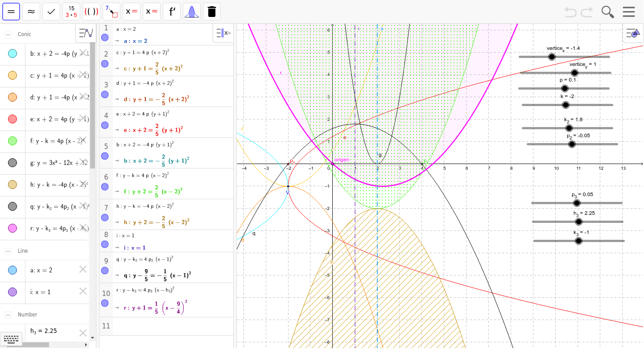Toggle visibility of conic b
Viewport: 644px width, 349px height.
12,54
